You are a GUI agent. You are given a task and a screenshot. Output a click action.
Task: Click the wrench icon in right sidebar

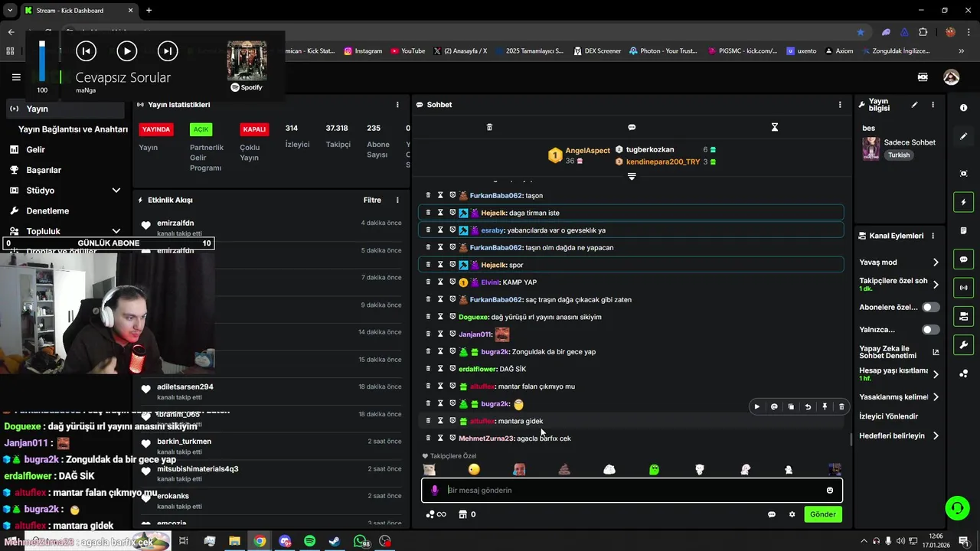[963, 345]
